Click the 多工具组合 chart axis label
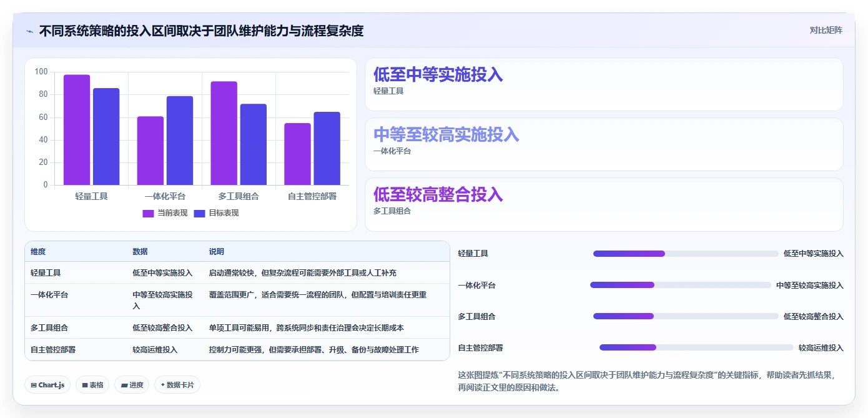 (x=239, y=196)
